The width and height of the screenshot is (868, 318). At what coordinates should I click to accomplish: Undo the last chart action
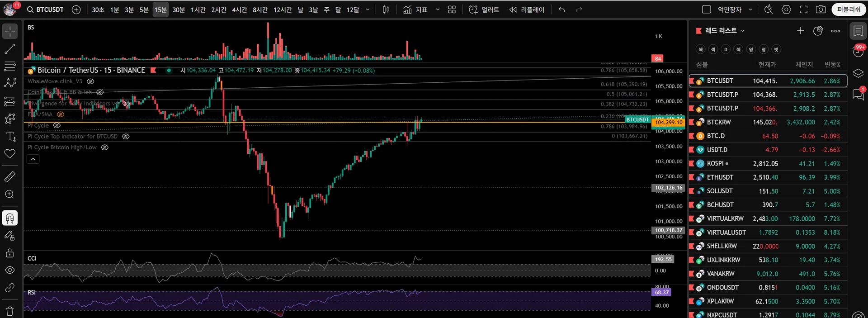tap(561, 9)
